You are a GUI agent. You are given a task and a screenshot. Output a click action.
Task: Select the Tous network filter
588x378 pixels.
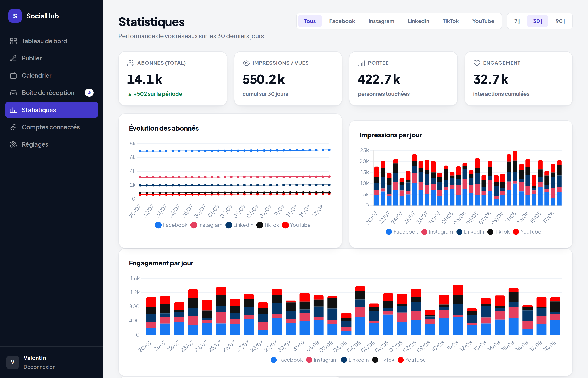[x=310, y=21]
